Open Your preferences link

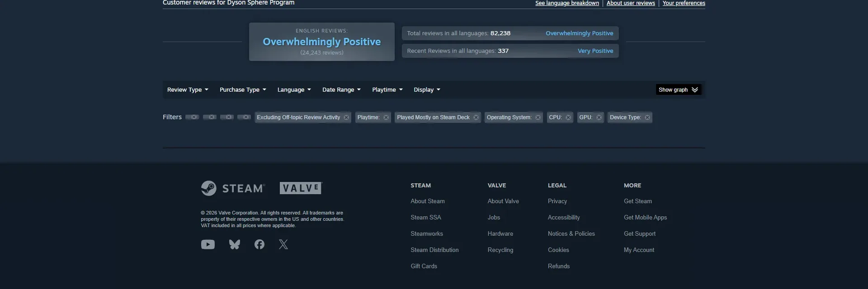[x=684, y=3]
